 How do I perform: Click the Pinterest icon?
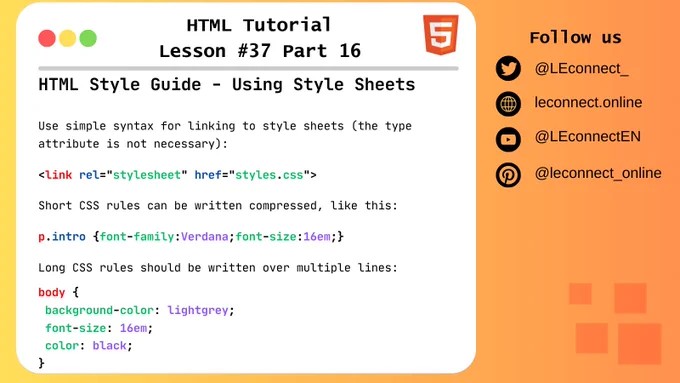tap(508, 175)
